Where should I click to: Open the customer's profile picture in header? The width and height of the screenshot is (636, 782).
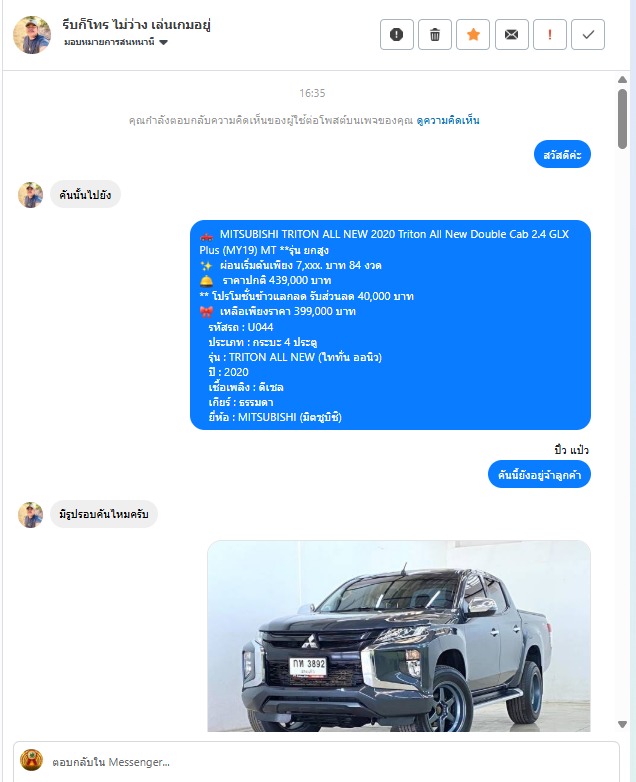tap(31, 34)
